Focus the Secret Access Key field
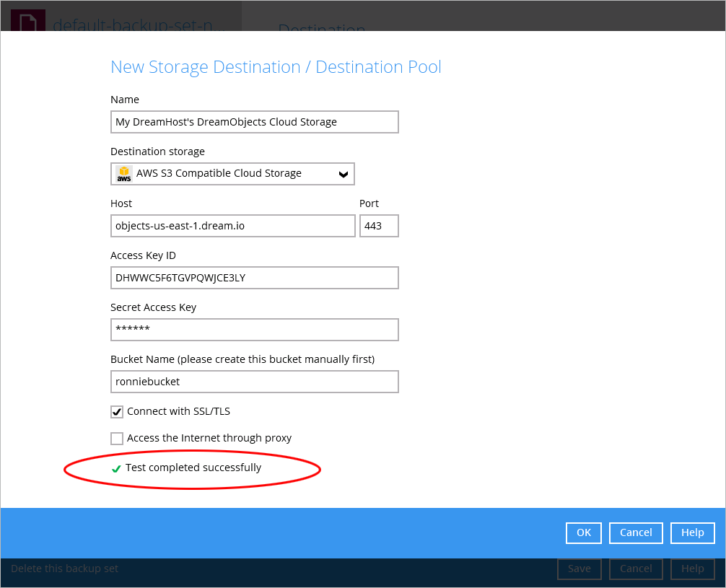The height and width of the screenshot is (588, 726). tap(254, 330)
